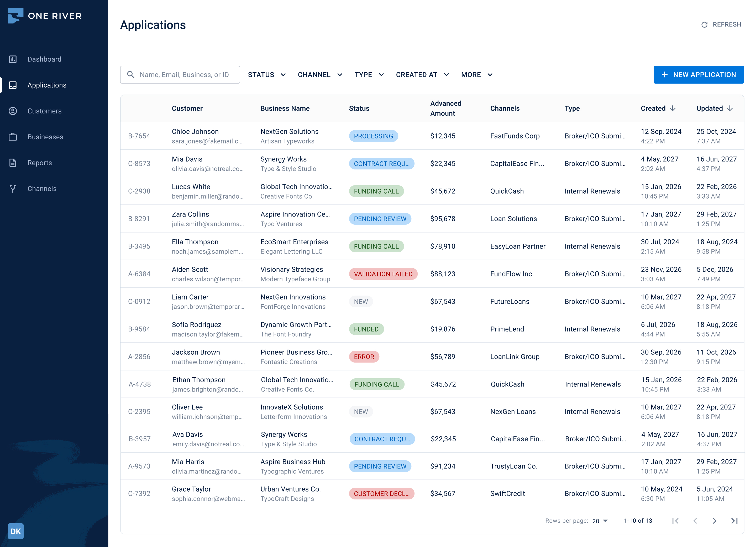756x547 pixels.
Task: Open Dashboard via its sidebar icon
Action: [x=13, y=59]
